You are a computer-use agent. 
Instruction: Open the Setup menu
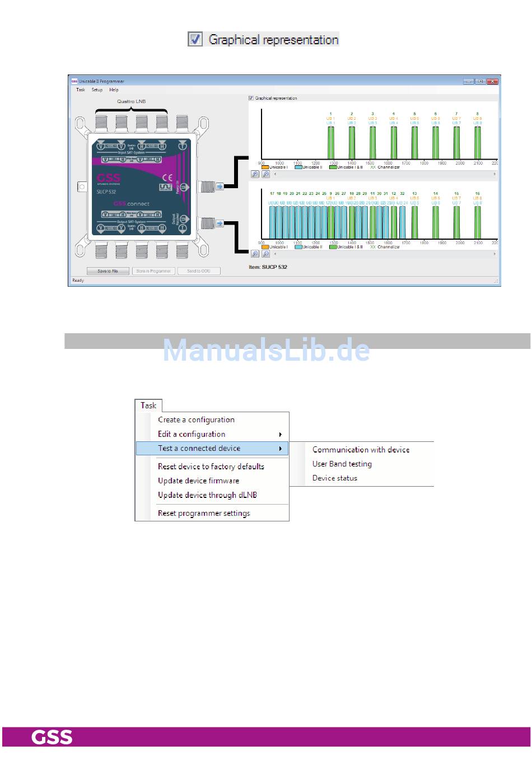click(97, 90)
